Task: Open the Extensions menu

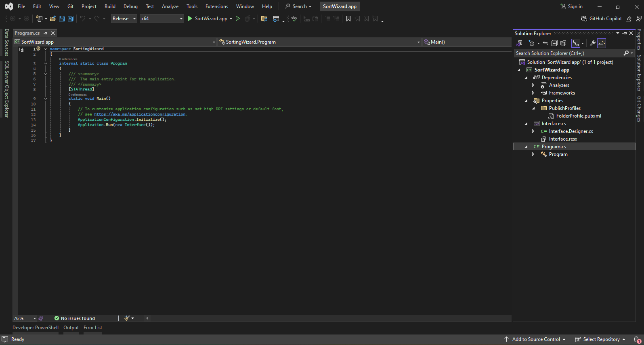Action: point(217,6)
